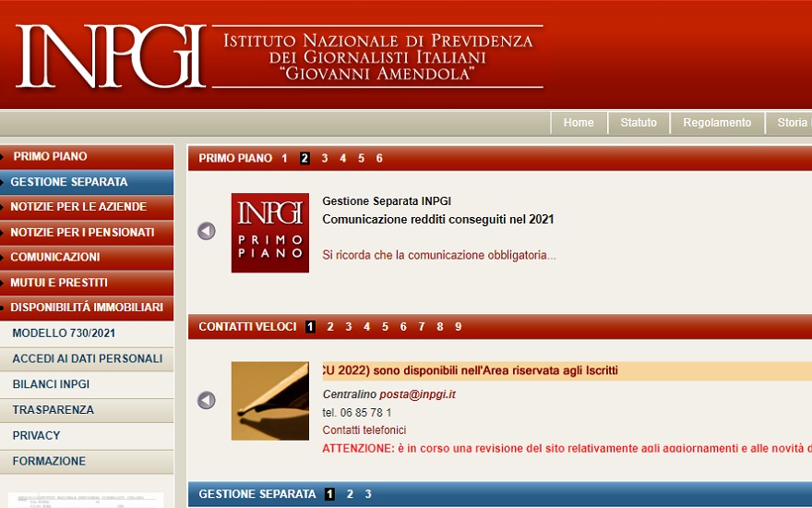
Task: Open the Home tab
Action: click(x=579, y=123)
